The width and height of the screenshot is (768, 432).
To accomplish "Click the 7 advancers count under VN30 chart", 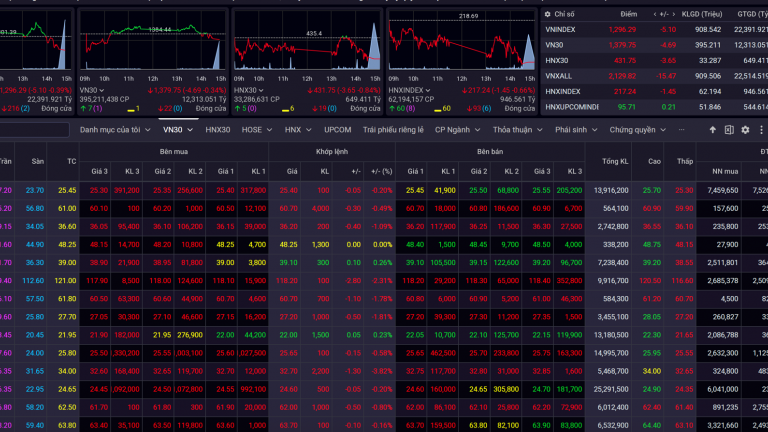I will point(91,108).
